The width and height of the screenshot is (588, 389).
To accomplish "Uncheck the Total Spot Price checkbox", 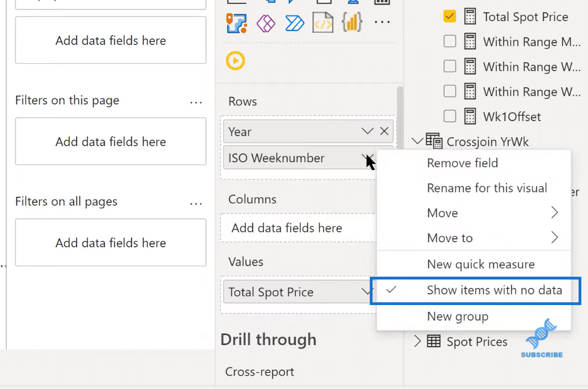I will click(x=450, y=16).
